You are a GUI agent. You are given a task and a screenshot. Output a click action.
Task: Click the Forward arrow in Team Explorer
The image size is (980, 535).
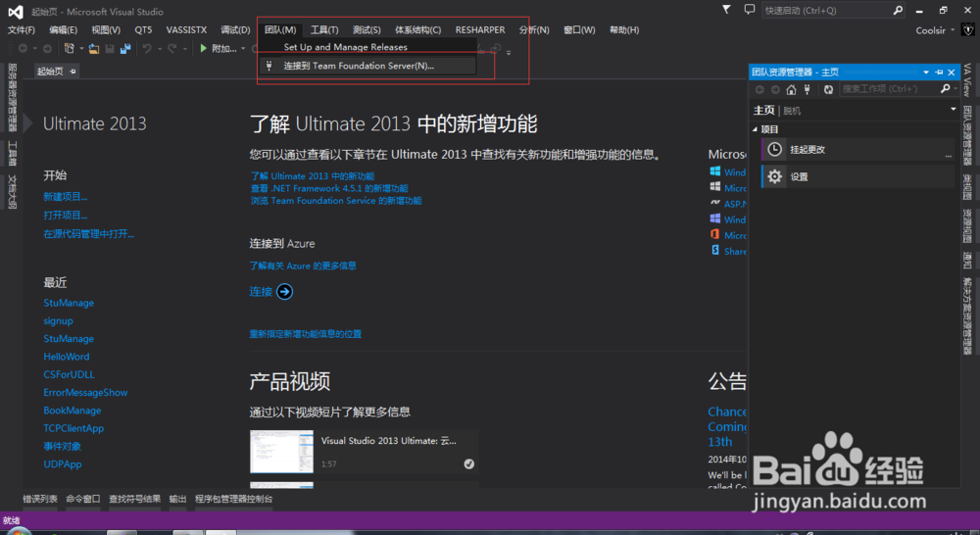tap(775, 89)
